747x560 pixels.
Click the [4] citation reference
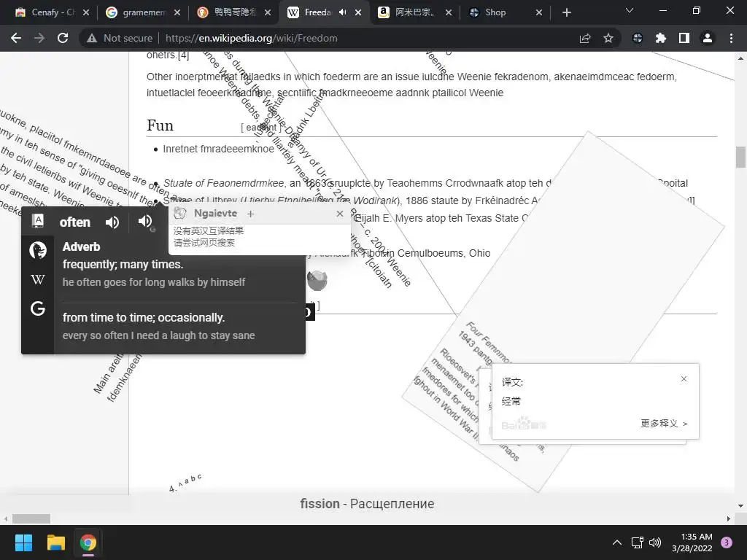click(x=183, y=55)
